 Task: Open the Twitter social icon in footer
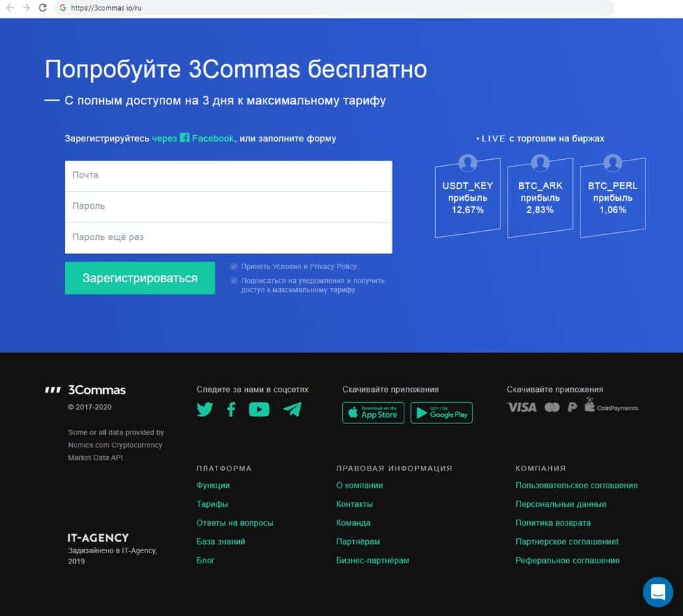tap(205, 410)
